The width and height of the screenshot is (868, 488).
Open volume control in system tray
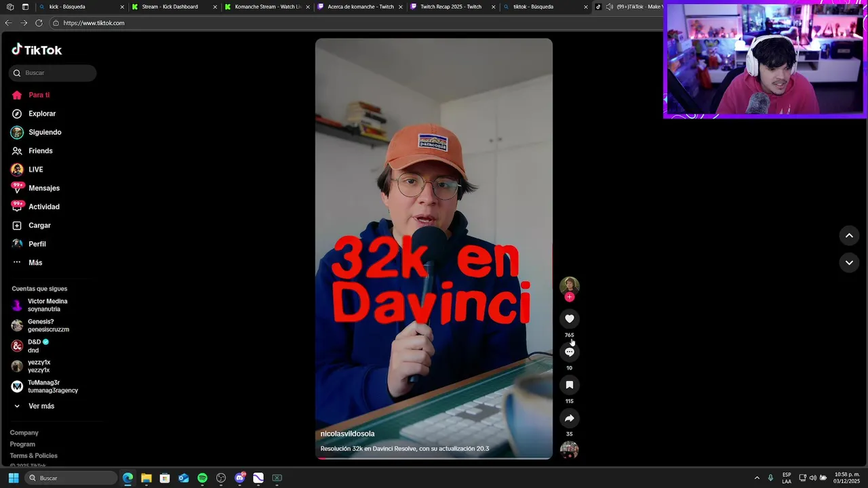[812, 478]
